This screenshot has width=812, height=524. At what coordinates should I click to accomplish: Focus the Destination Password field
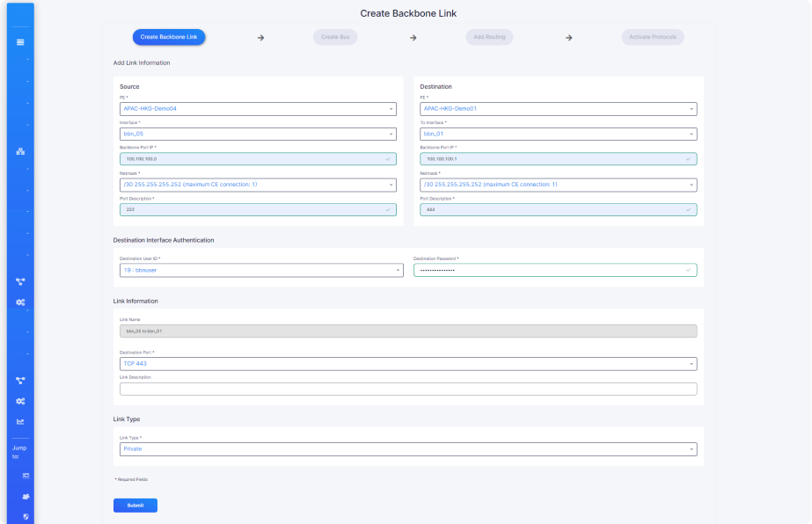[554, 271]
